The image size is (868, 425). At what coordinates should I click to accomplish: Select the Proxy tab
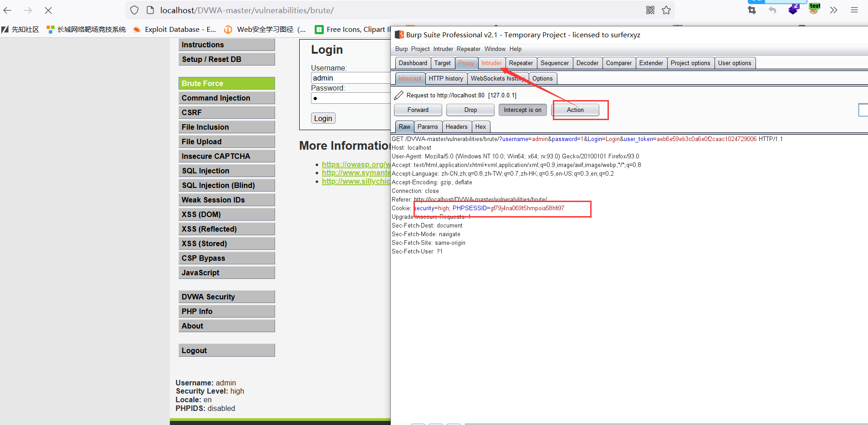click(466, 63)
